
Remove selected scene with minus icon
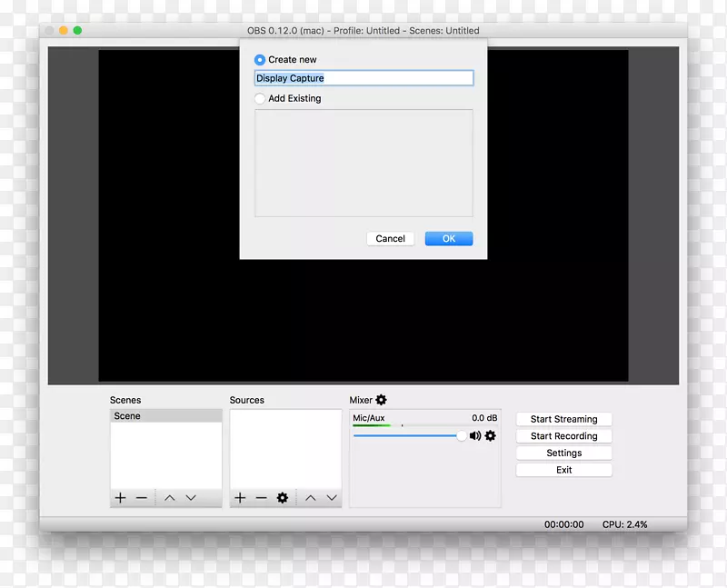142,498
